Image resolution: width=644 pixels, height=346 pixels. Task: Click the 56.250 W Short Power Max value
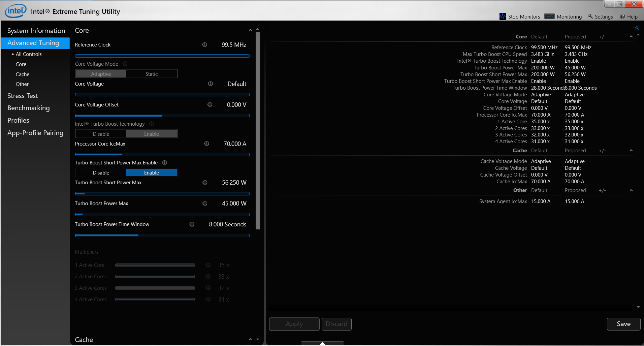coord(234,183)
